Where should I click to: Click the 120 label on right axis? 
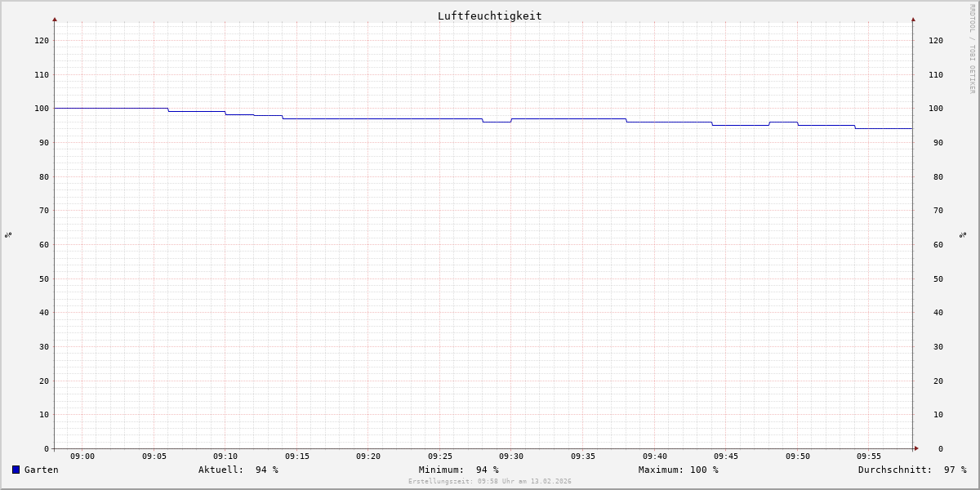(936, 40)
